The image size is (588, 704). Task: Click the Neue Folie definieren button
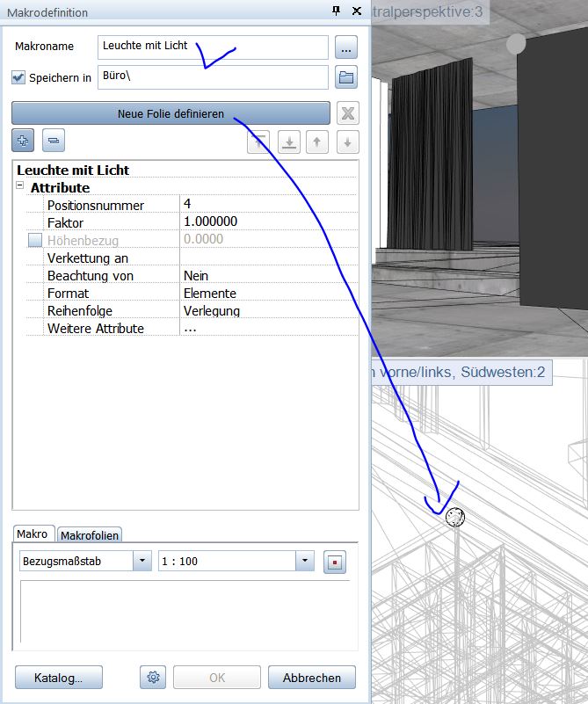point(171,113)
